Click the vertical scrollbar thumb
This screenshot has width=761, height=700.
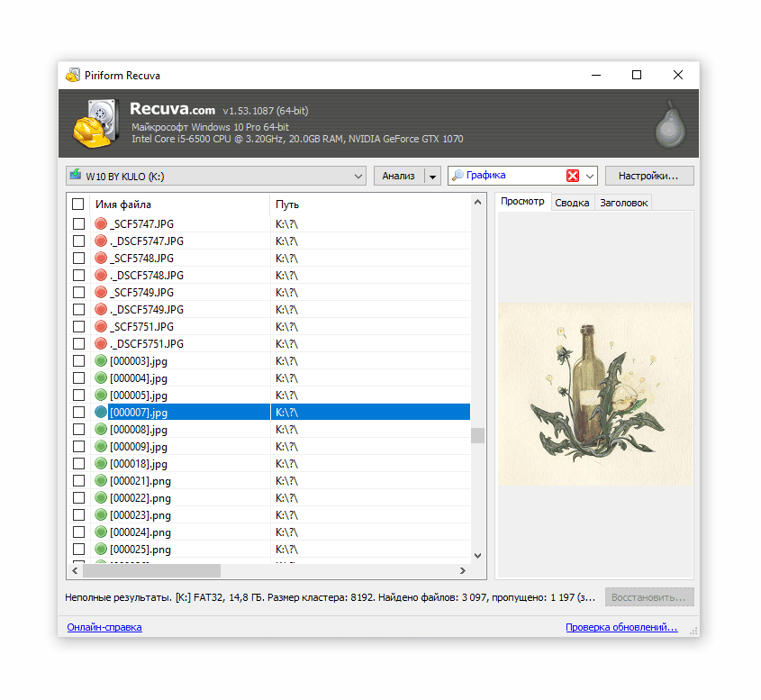(x=477, y=435)
